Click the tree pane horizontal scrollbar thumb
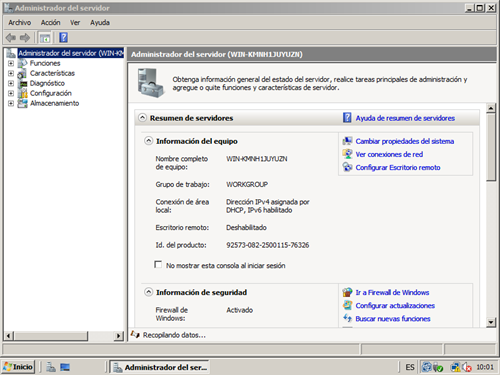This screenshot has width=500, height=375. 51,336
